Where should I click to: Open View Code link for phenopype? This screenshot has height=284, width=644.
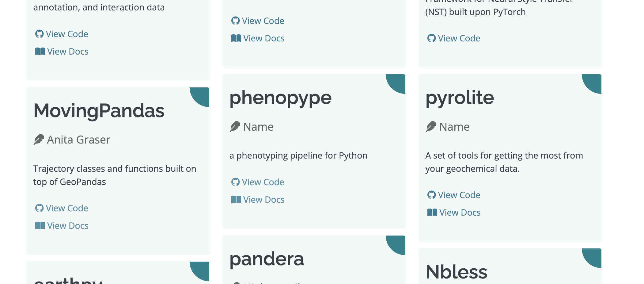[x=258, y=182]
